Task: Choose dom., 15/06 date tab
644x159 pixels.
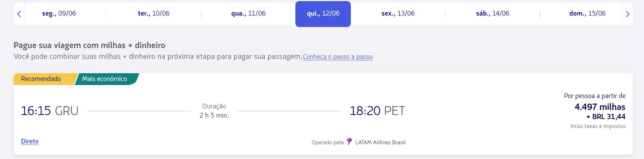Action: click(x=587, y=13)
